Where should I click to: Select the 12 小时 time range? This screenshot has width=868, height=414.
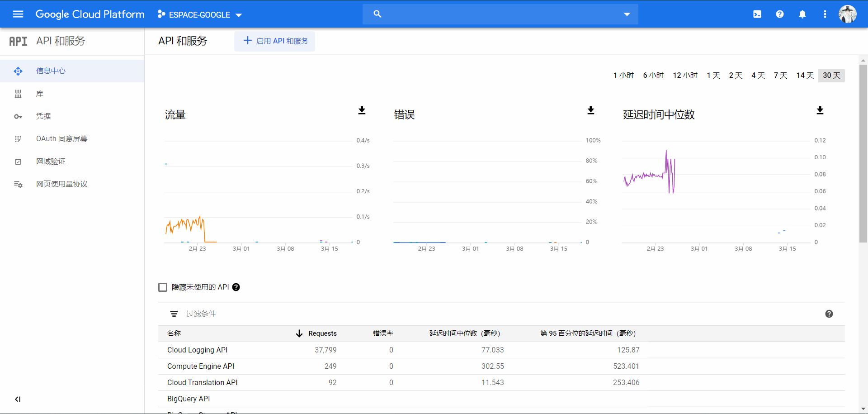tap(685, 76)
